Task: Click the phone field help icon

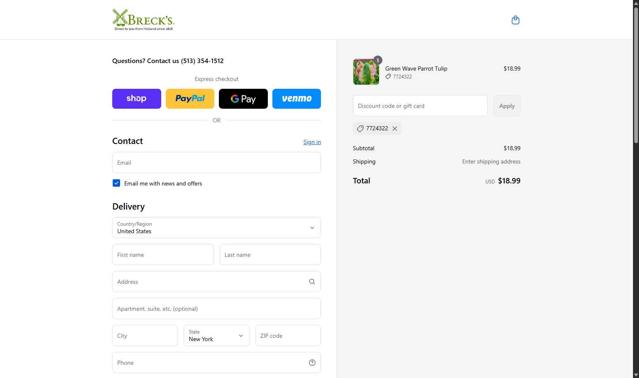Action: (x=312, y=363)
